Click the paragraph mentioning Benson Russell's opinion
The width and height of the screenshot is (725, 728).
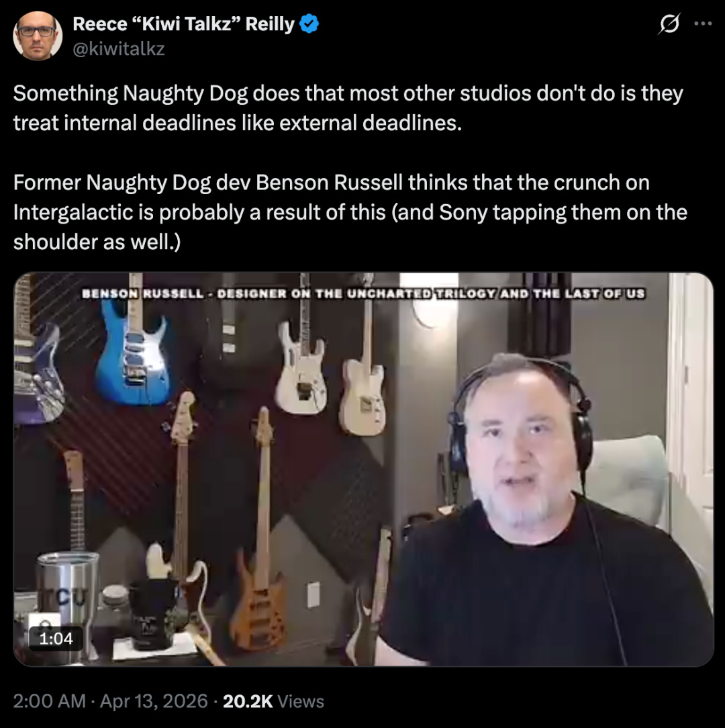tap(350, 212)
